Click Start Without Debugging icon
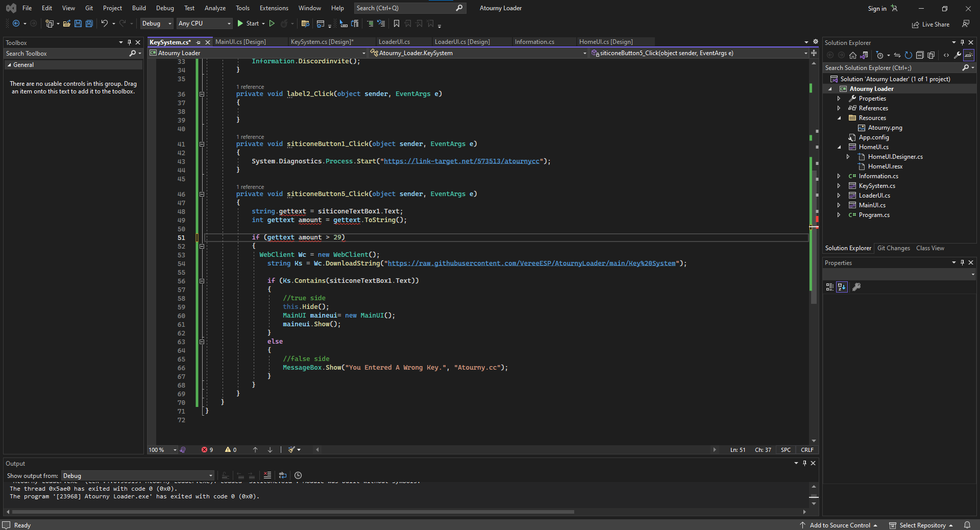 click(x=272, y=23)
